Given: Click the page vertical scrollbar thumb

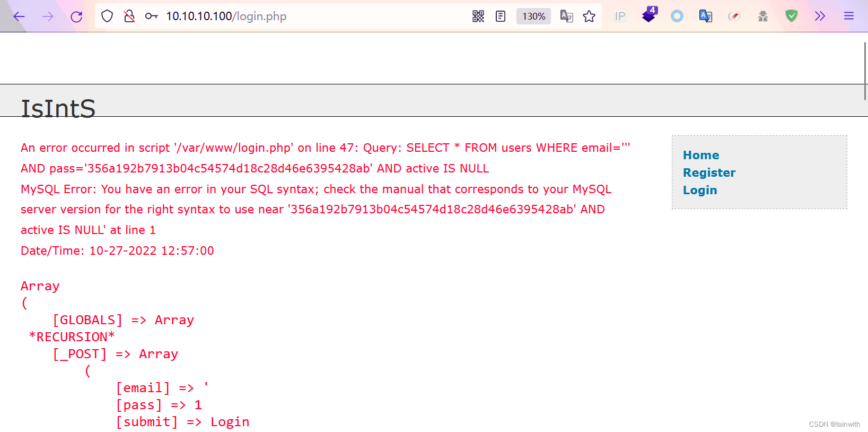Looking at the screenshot, I should (x=865, y=71).
